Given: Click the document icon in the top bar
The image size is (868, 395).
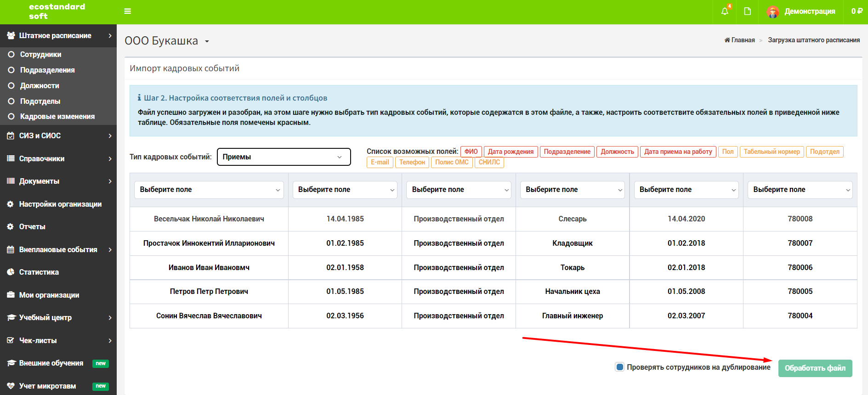Looking at the screenshot, I should pyautogui.click(x=748, y=11).
